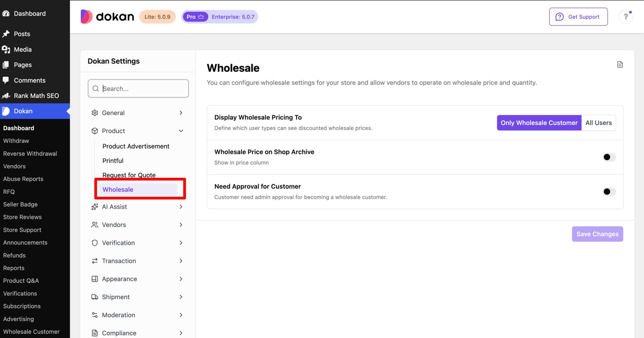
Task: Select the Wholesale settings item
Action: point(138,190)
